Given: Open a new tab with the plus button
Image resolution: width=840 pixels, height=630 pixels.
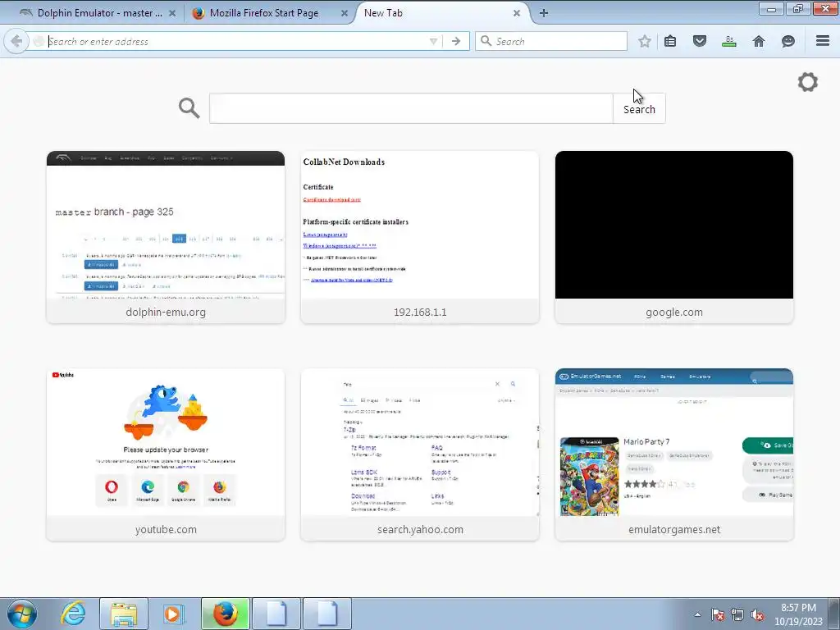Looking at the screenshot, I should 544,13.
